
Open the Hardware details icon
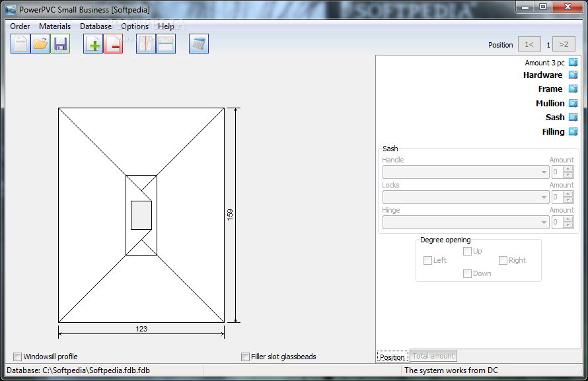[x=573, y=75]
